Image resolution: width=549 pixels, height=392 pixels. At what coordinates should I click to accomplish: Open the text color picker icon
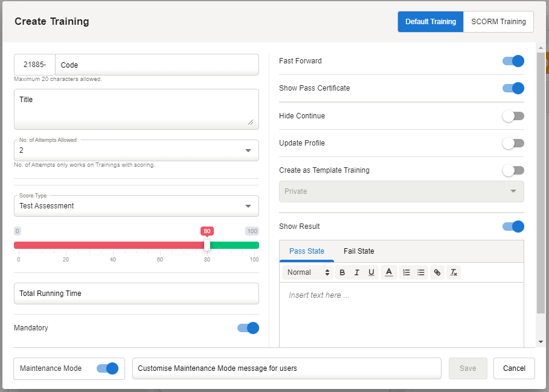389,272
